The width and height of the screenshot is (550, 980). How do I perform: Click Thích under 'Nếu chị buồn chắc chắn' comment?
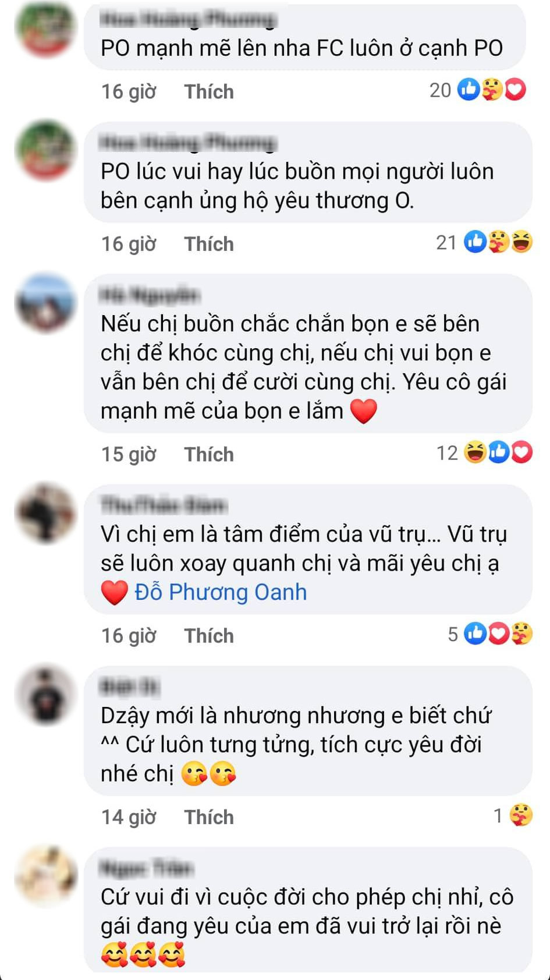(x=209, y=454)
